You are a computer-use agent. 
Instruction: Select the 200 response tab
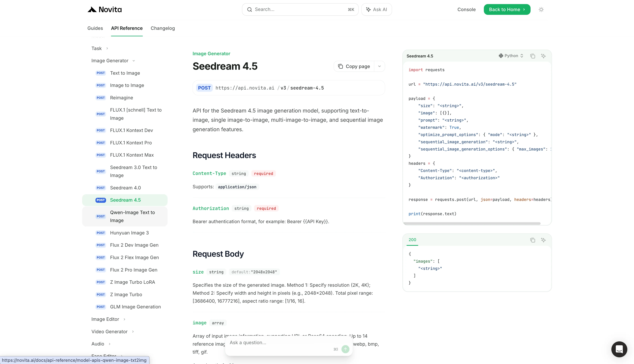(x=412, y=240)
